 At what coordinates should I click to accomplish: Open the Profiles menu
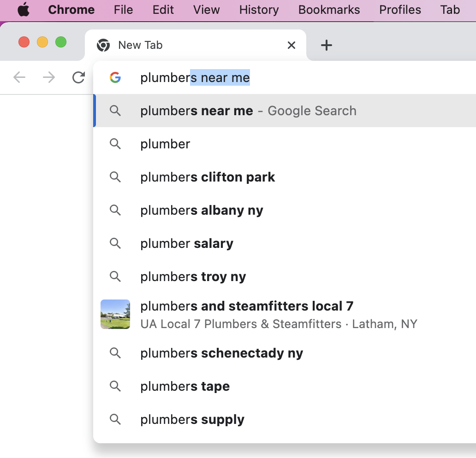click(x=400, y=10)
